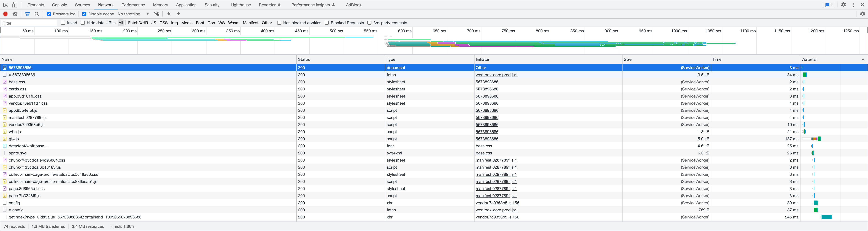Viewport: 868px width, 231px height.
Task: Go to the Sources tab
Action: tap(83, 5)
